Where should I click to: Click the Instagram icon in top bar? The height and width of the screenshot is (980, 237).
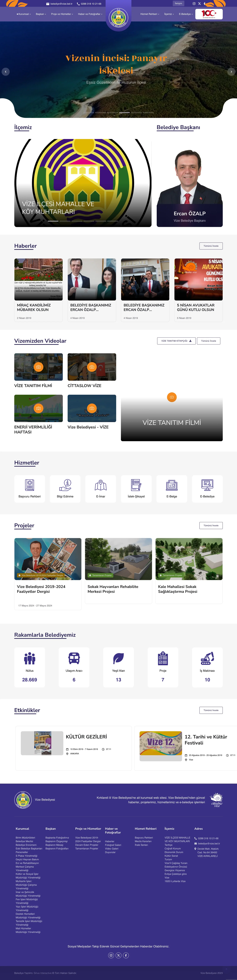click(x=194, y=3)
